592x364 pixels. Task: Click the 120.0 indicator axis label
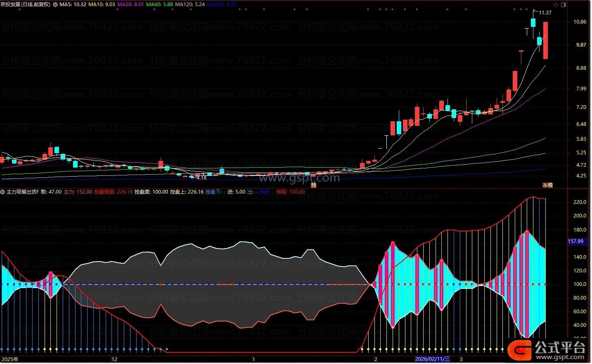(x=580, y=271)
